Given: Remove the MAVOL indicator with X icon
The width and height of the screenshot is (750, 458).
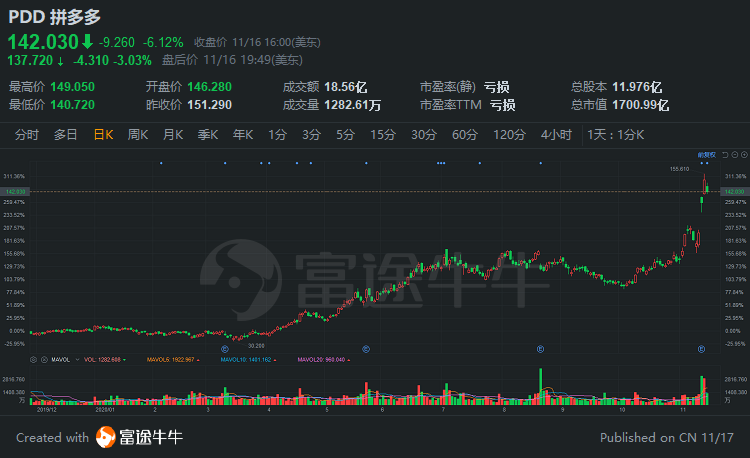Looking at the screenshot, I should click(x=44, y=360).
